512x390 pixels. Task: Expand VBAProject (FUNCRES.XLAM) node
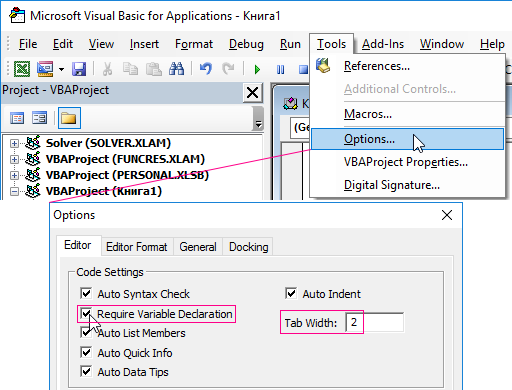[x=14, y=159]
